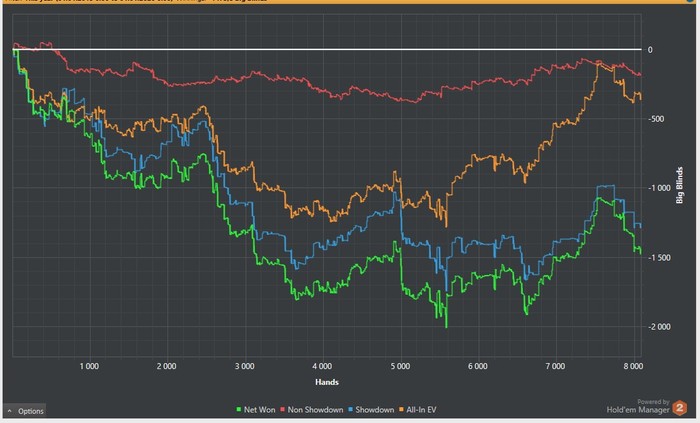Click the -1 500 big blinds axis label
Viewport: 700px width, 423px height.
pos(660,257)
